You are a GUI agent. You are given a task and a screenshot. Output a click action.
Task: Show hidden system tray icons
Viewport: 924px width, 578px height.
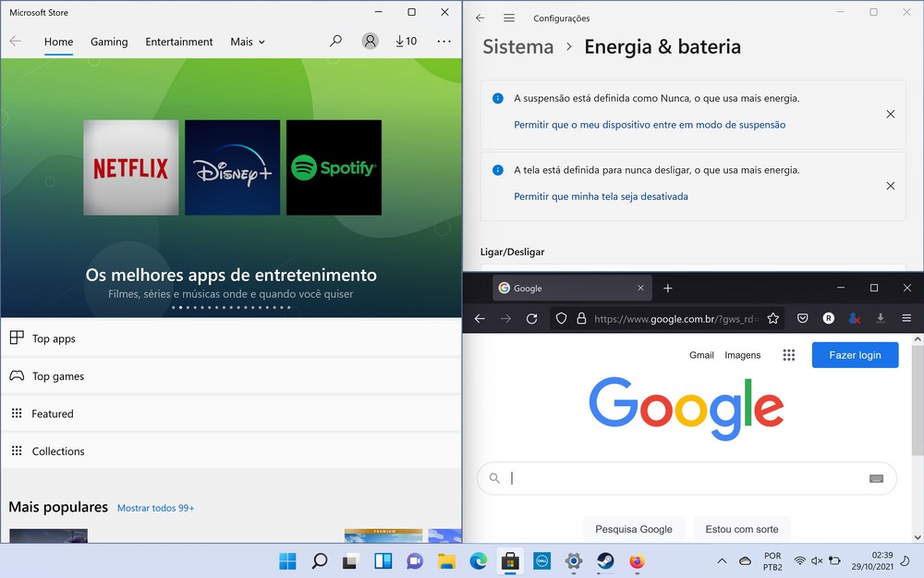[722, 561]
